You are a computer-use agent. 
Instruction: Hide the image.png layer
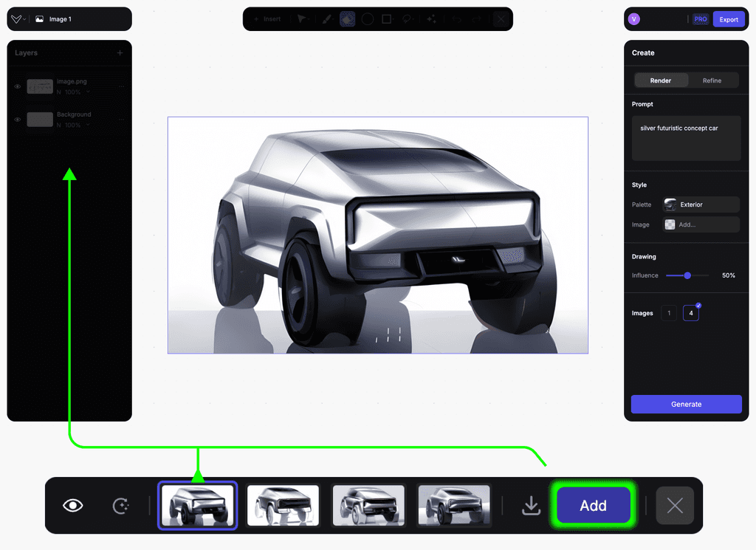pos(18,86)
